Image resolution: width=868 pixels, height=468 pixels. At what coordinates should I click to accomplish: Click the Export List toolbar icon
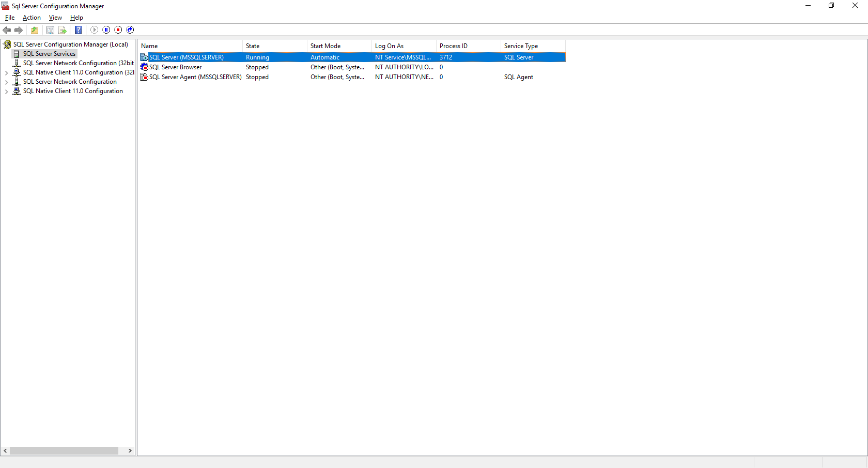(63, 30)
